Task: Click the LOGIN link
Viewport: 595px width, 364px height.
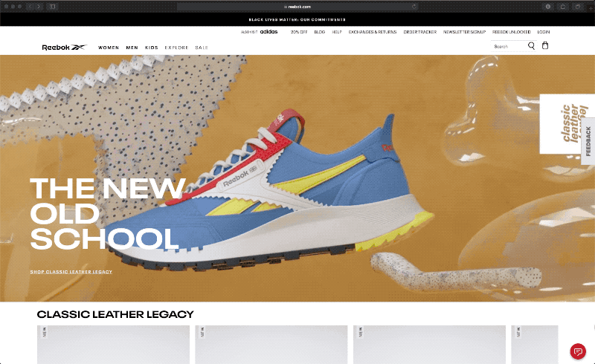Action: (544, 32)
